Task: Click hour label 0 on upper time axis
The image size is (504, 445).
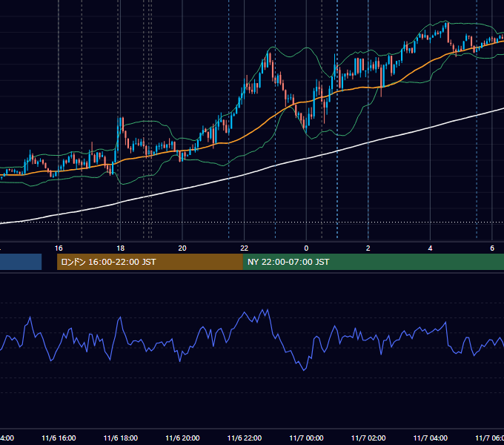Action: click(306, 248)
